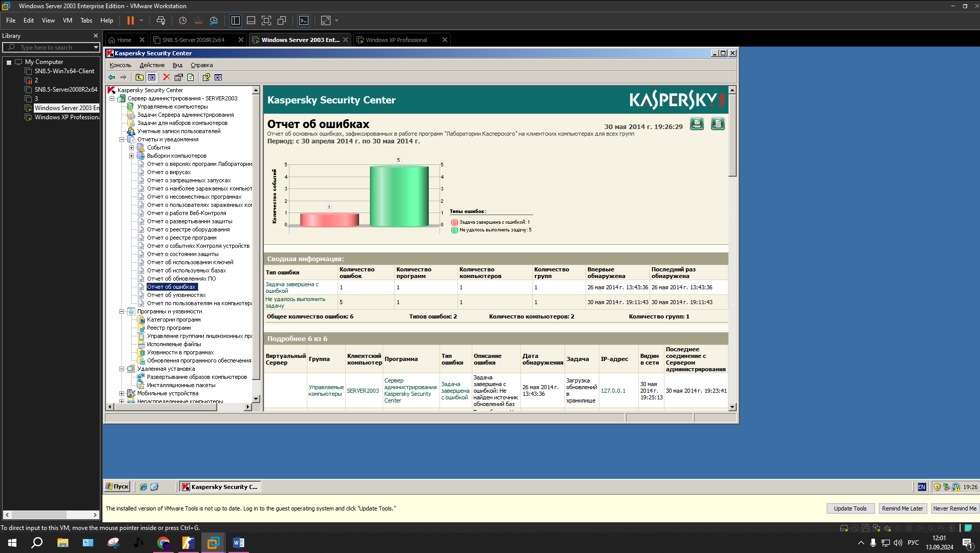Expand the Мобильные устройства tree node
The image size is (980, 553).
coord(121,393)
